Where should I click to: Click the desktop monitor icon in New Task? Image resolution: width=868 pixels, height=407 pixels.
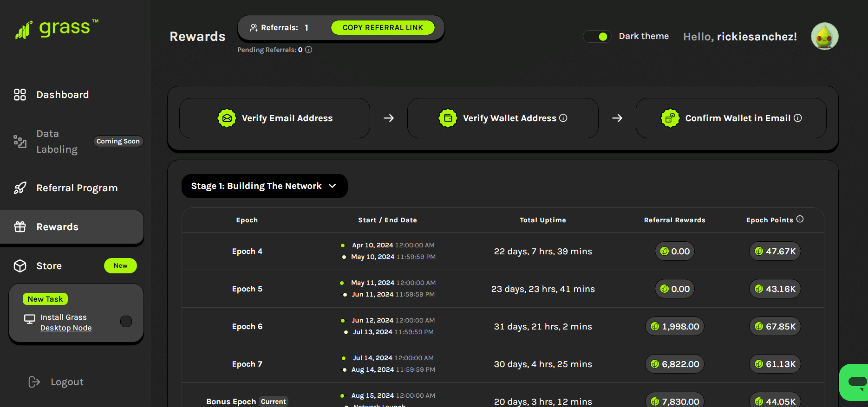[30, 319]
